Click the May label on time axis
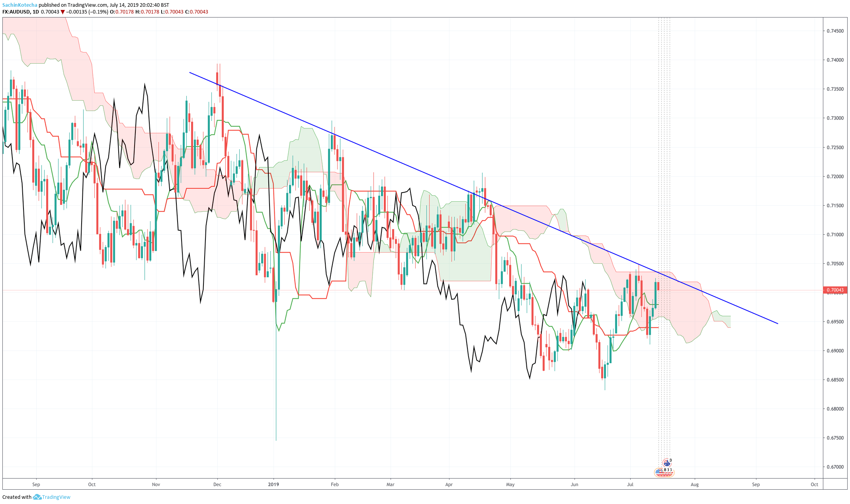 coord(510,485)
